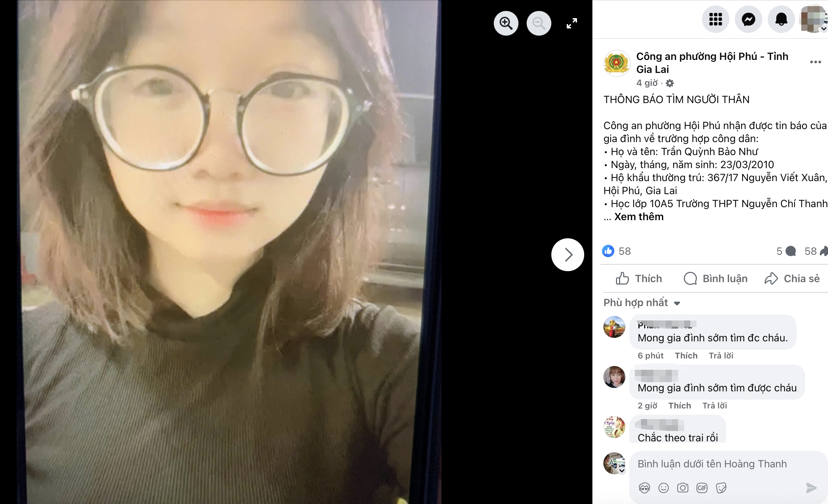Like the 2 giờ comment
Screen dimensions: 828x504
click(680, 406)
